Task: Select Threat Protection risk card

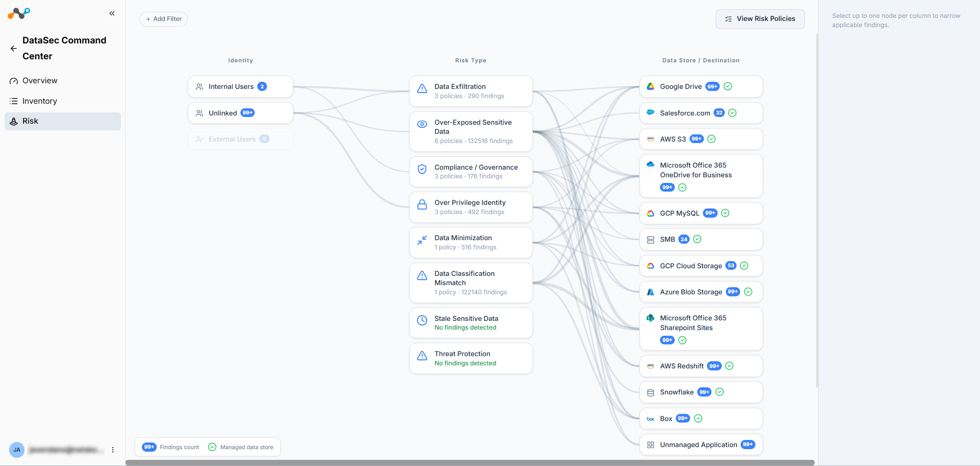Action: (x=471, y=358)
